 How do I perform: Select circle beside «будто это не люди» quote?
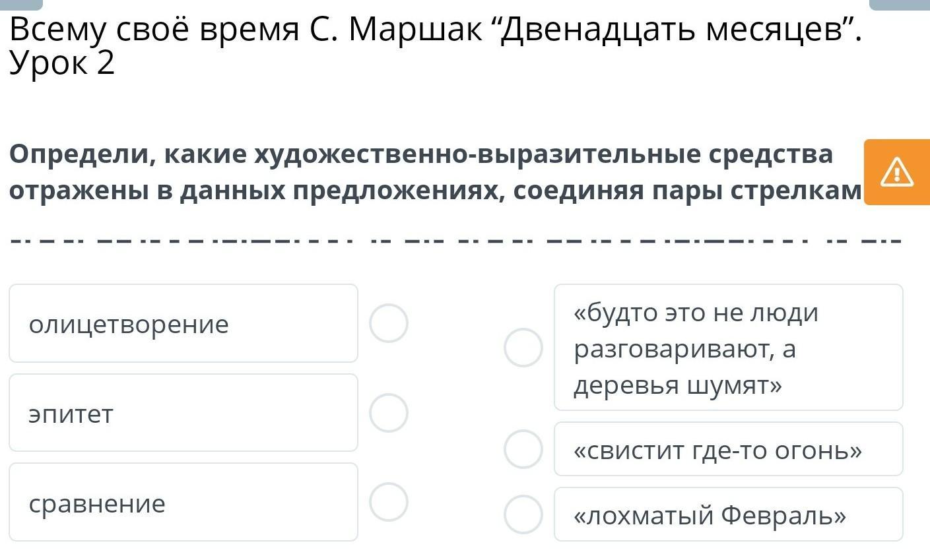[523, 348]
